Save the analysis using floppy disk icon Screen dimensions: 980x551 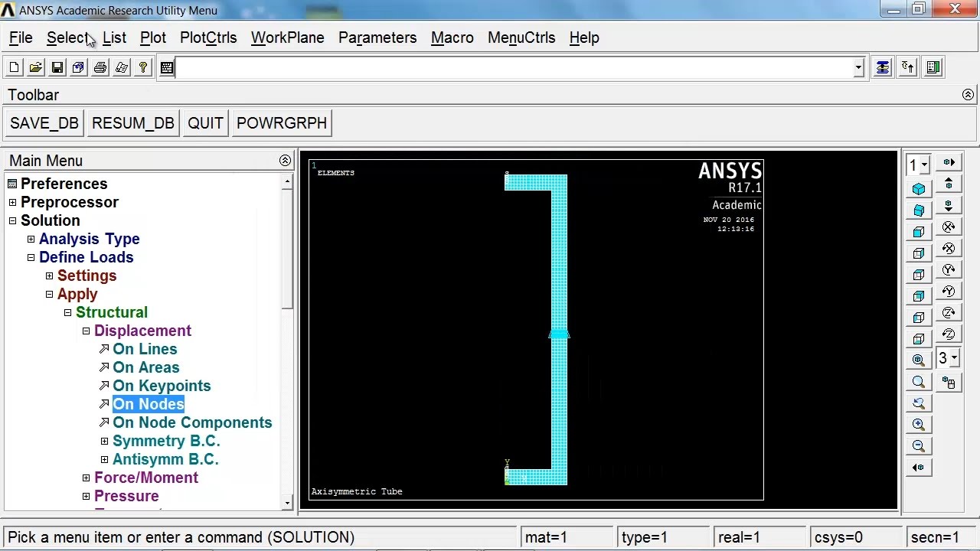point(57,68)
